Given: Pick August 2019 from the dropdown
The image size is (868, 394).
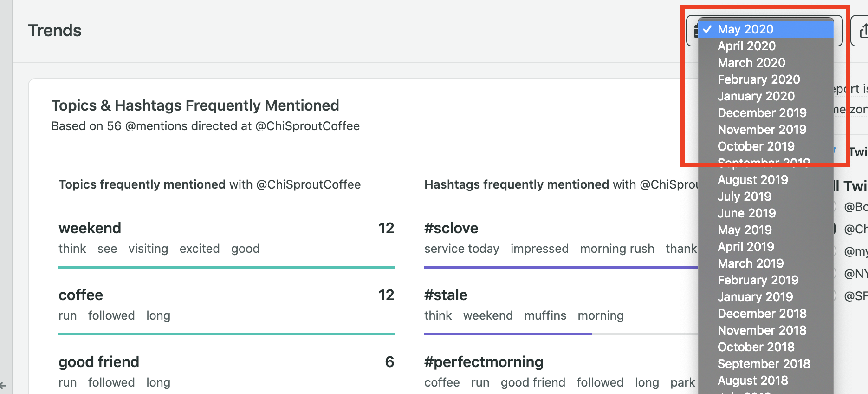Looking at the screenshot, I should (752, 180).
